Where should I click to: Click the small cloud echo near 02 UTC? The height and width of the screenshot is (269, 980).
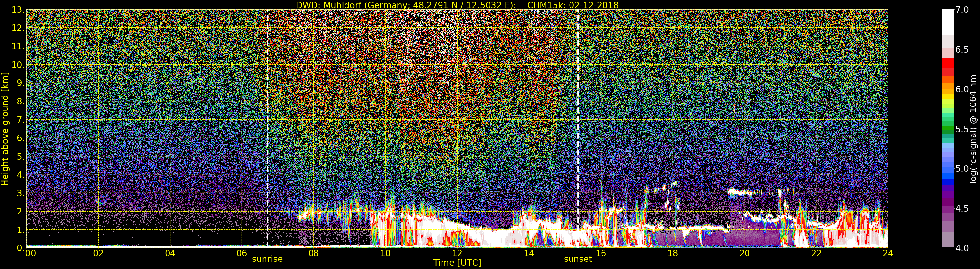pos(101,202)
